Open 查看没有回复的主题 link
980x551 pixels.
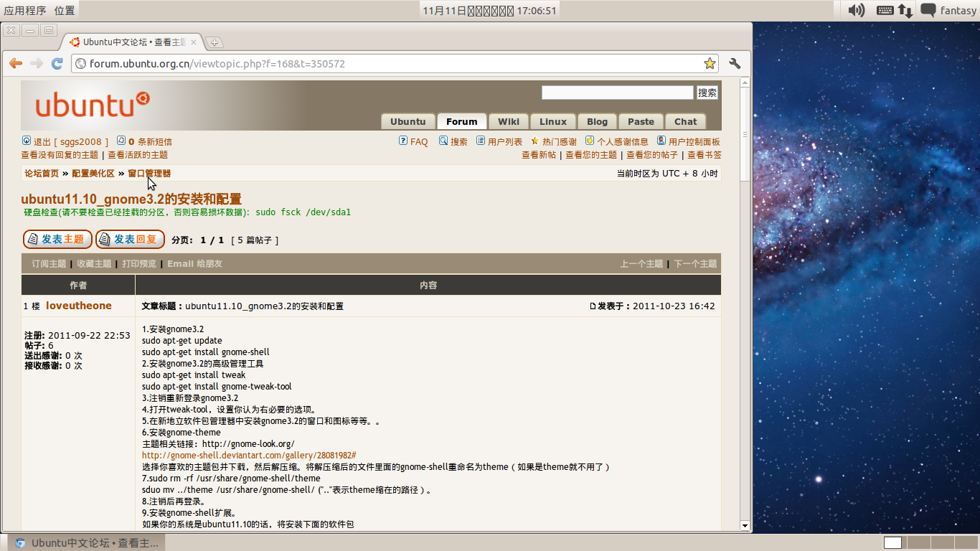[60, 155]
